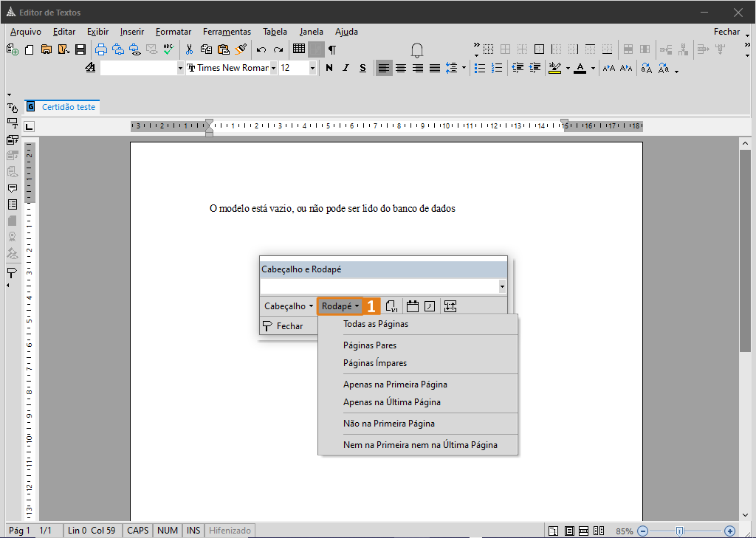Open the highlight color dropdown arrow
The height and width of the screenshot is (538, 756).
pyautogui.click(x=568, y=68)
